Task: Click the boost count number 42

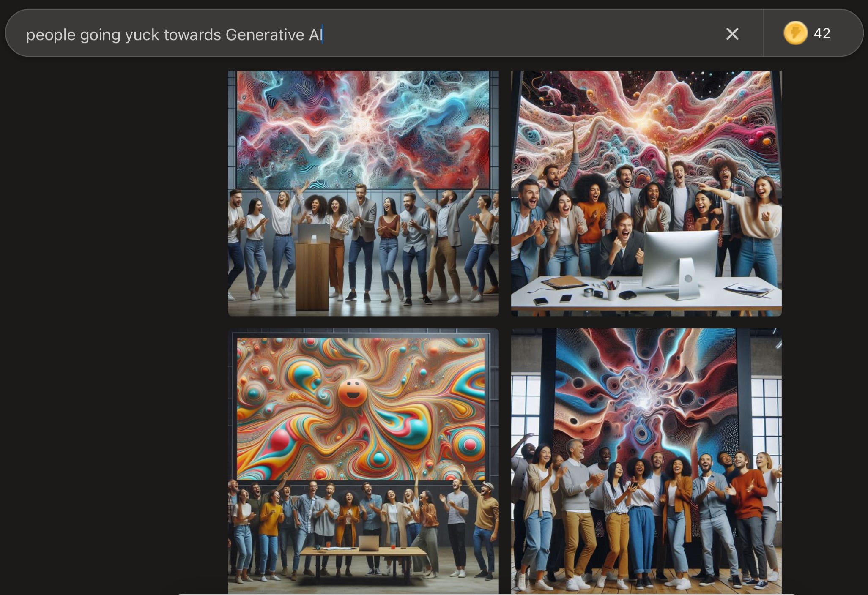Action: pos(821,33)
